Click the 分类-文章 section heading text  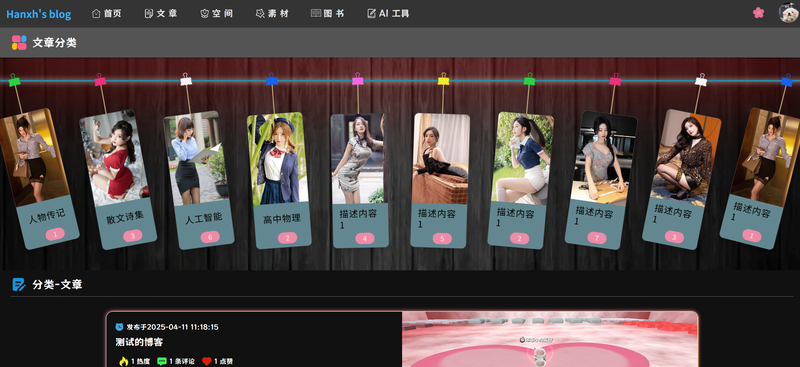[57, 285]
